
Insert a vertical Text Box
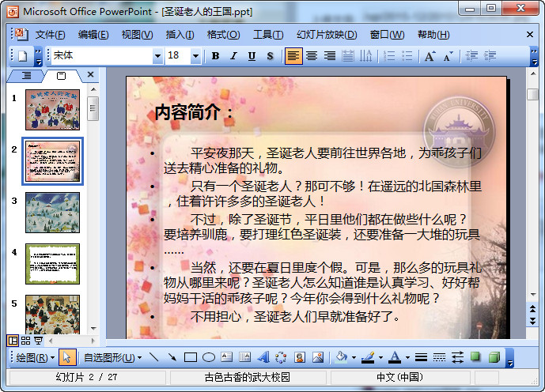click(x=244, y=357)
